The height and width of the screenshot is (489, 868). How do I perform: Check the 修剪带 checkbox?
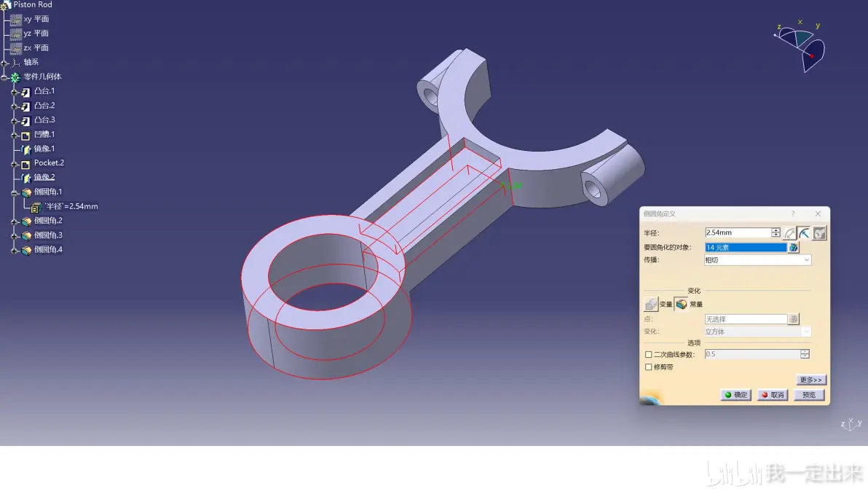(648, 367)
